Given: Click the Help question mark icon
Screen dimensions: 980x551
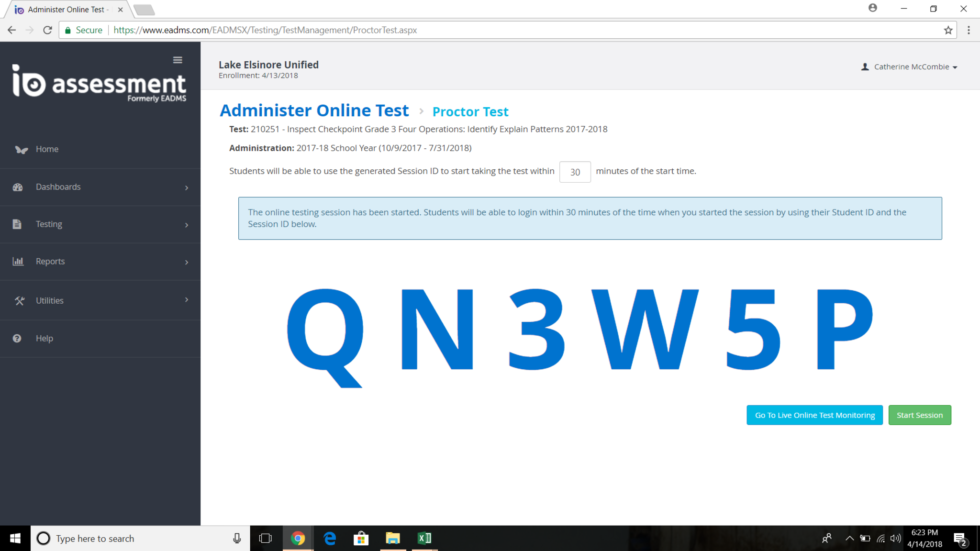Looking at the screenshot, I should (17, 338).
